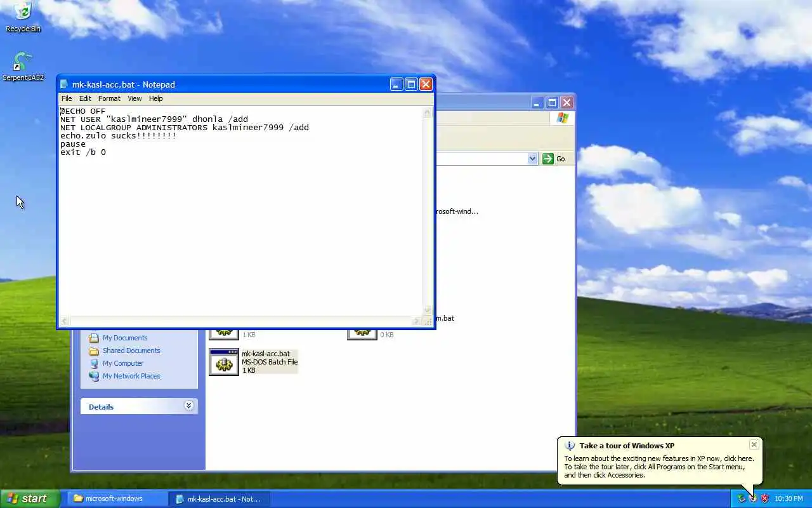
Task: Click the 10:30 PM taskbar clock
Action: (789, 498)
